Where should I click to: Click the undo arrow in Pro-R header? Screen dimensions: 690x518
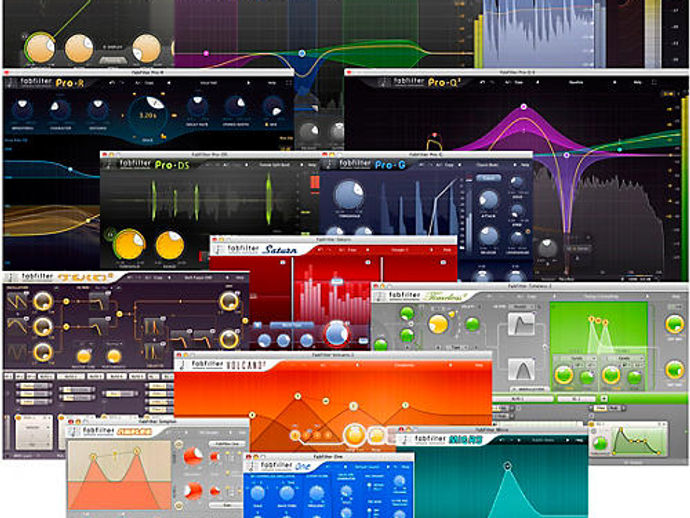112,83
